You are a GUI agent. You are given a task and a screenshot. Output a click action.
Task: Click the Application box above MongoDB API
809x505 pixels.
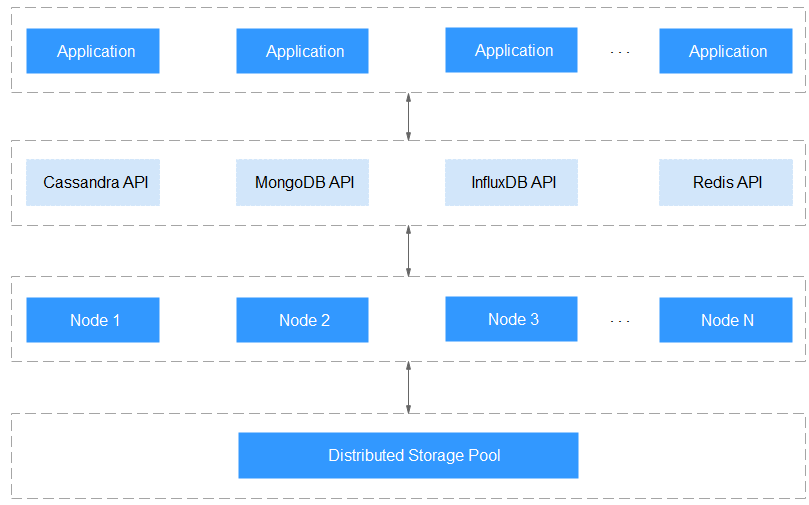tap(302, 51)
